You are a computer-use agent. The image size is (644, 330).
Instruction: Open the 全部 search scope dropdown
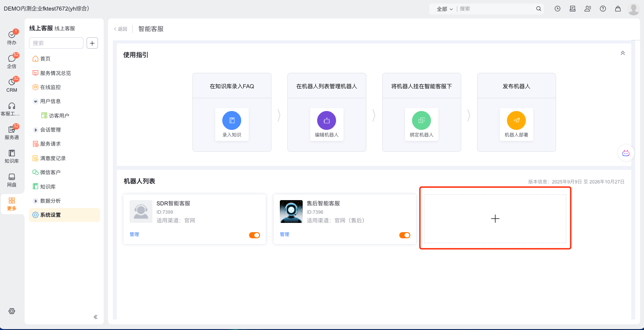[x=445, y=9]
